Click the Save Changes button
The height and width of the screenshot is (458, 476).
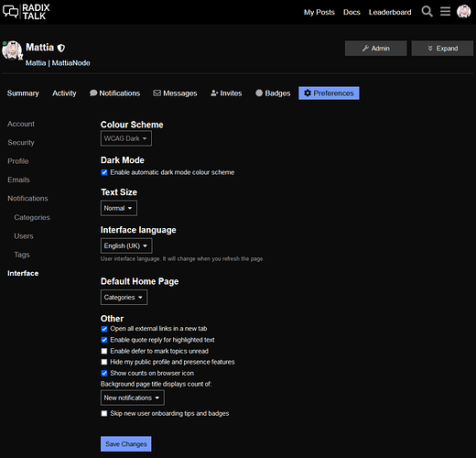point(126,444)
